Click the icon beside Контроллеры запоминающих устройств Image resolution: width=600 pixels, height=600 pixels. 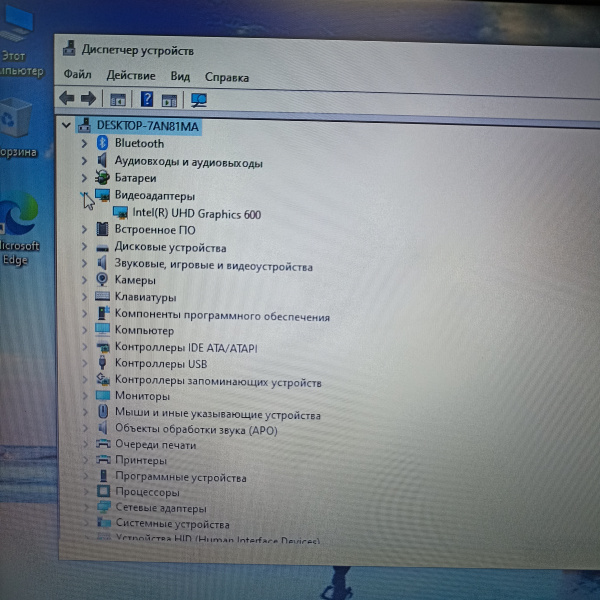pyautogui.click(x=103, y=379)
